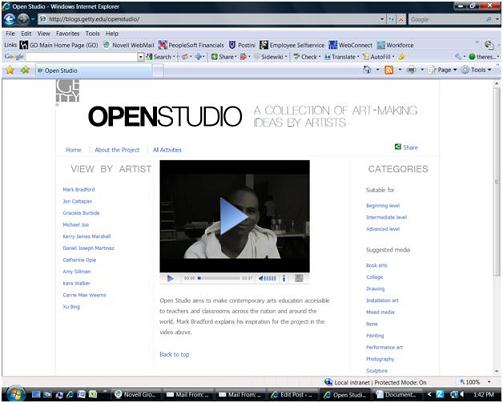Click the About the Project link
503x403 pixels.
[x=117, y=150]
